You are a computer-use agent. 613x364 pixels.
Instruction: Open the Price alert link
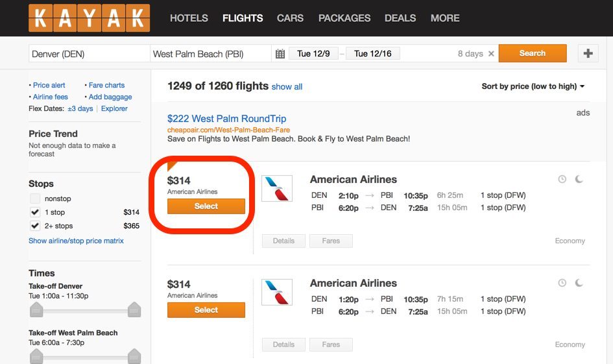coord(49,85)
